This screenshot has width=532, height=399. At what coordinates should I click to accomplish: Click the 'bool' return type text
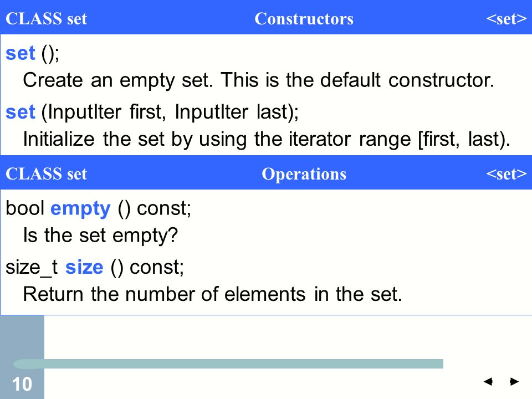coord(25,208)
